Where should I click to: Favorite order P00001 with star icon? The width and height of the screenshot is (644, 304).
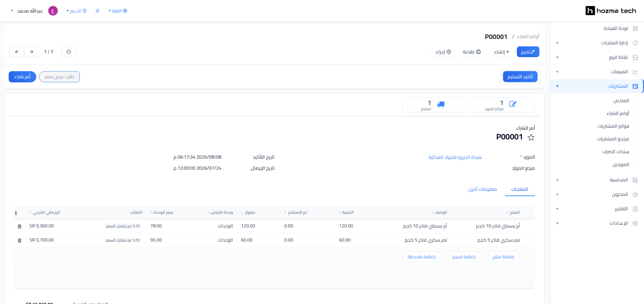click(531, 137)
